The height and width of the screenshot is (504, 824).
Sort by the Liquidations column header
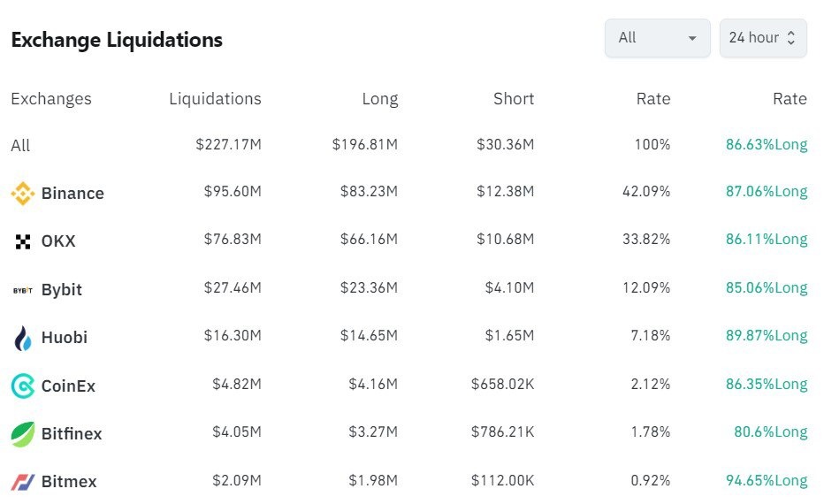point(215,99)
